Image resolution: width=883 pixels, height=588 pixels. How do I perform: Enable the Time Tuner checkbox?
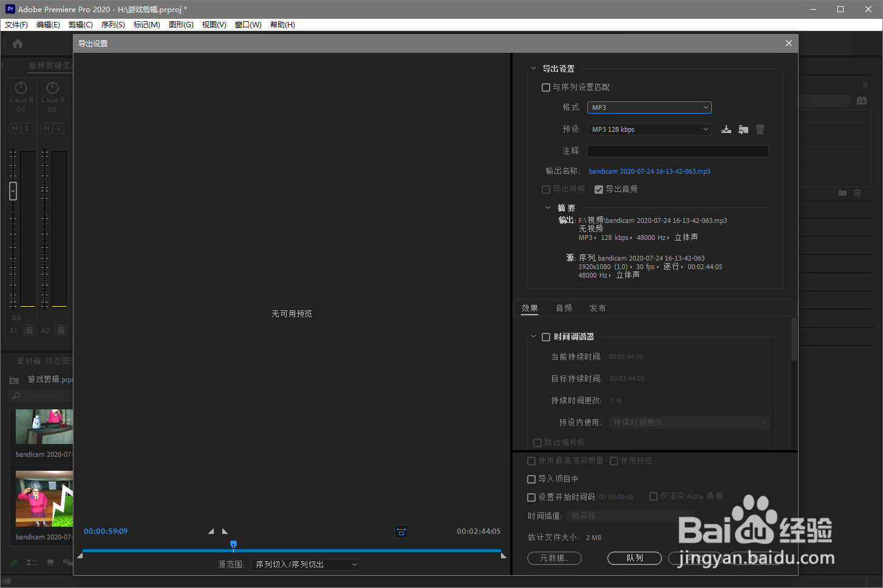546,337
